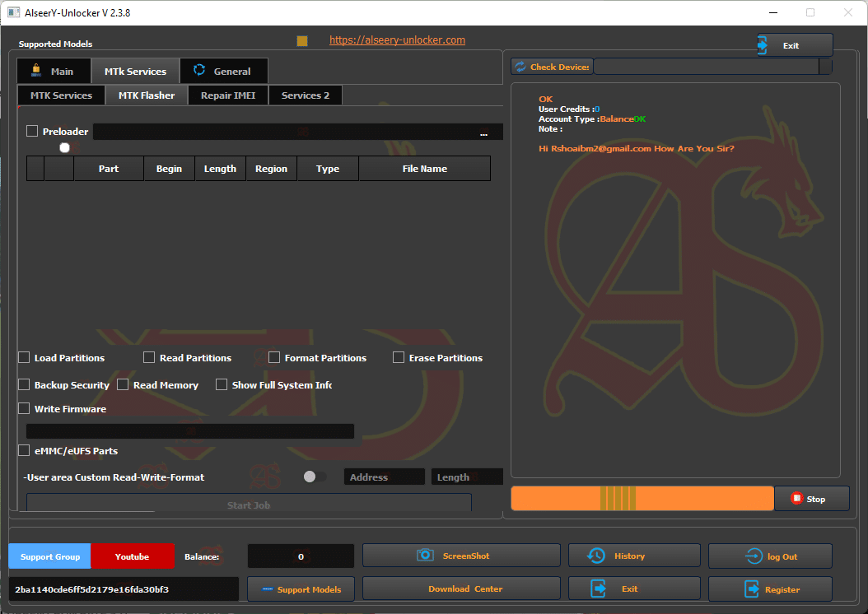Open the preloader file browser with ... button
The image size is (868, 614).
click(484, 132)
